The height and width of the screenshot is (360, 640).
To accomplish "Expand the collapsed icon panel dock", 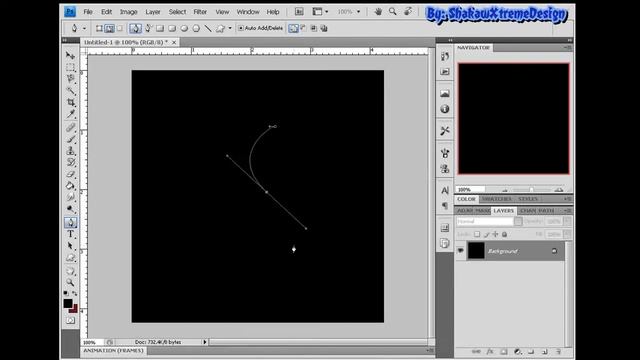I will (450, 40).
